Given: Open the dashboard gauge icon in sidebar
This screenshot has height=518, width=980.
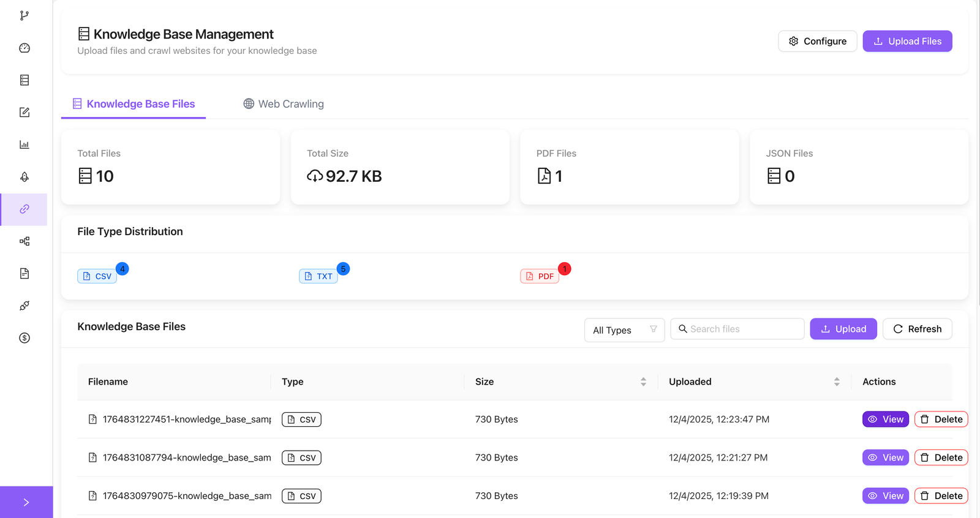Looking at the screenshot, I should click(24, 48).
